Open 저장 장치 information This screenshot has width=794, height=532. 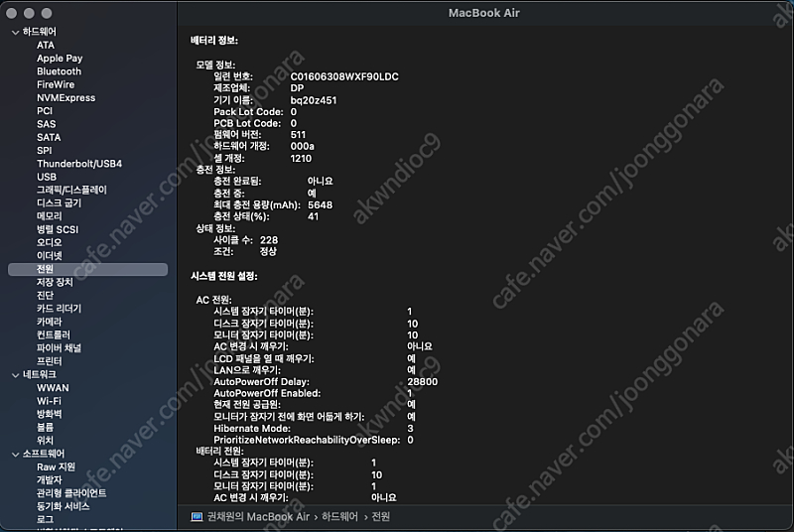click(x=55, y=282)
